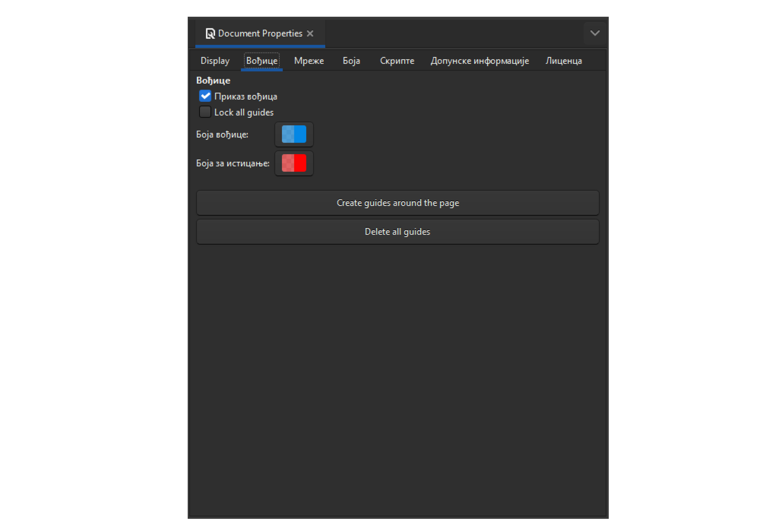Click Create guides around the page
772x532 pixels.
(397, 203)
